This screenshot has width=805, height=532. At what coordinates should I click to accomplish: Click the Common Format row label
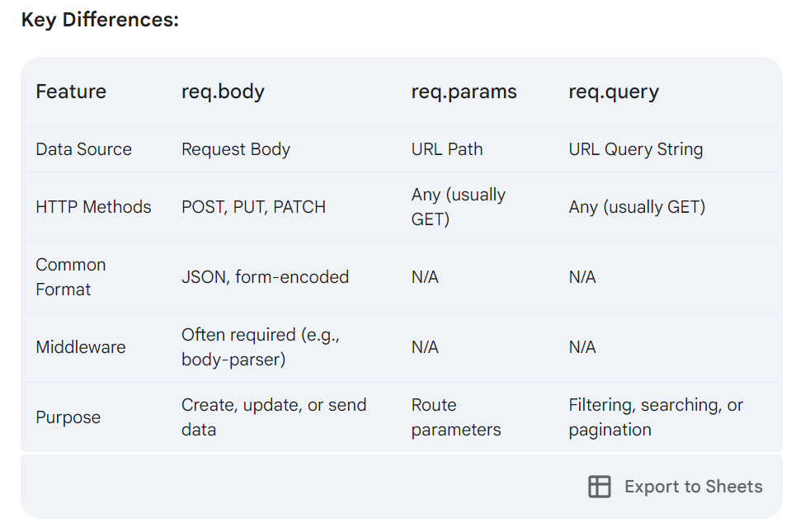click(x=71, y=277)
